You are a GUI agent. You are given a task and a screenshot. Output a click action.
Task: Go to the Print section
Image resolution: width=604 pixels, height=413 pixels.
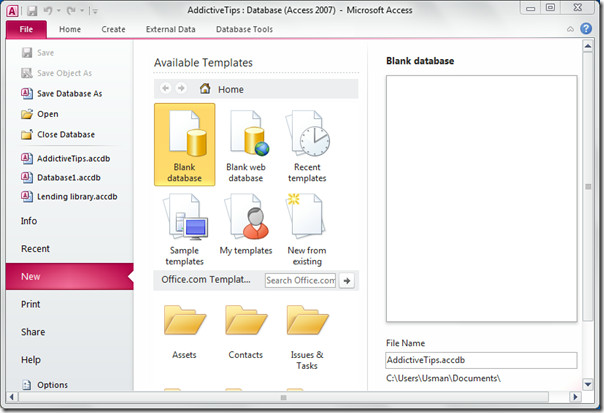(30, 304)
